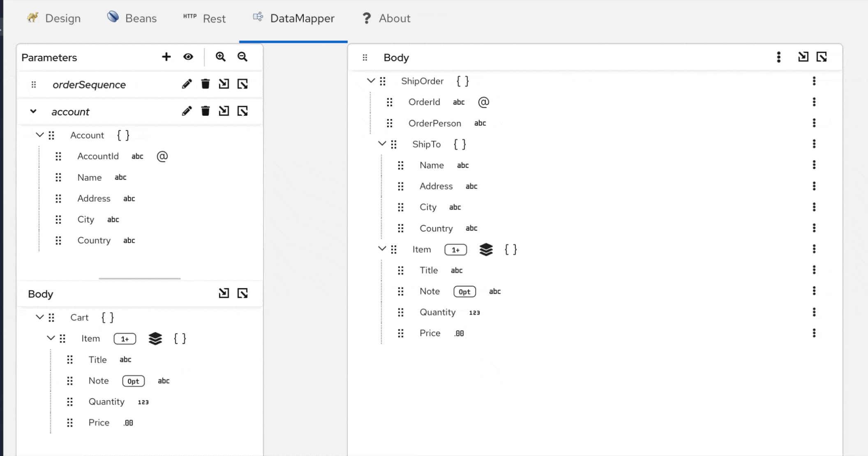Delete the orderSequence parameter
The image size is (868, 456).
205,84
